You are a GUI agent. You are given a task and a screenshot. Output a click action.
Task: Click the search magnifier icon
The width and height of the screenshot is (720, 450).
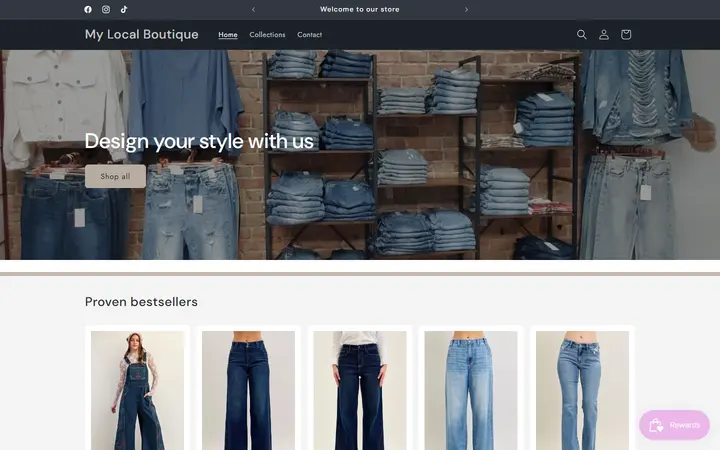[582, 34]
